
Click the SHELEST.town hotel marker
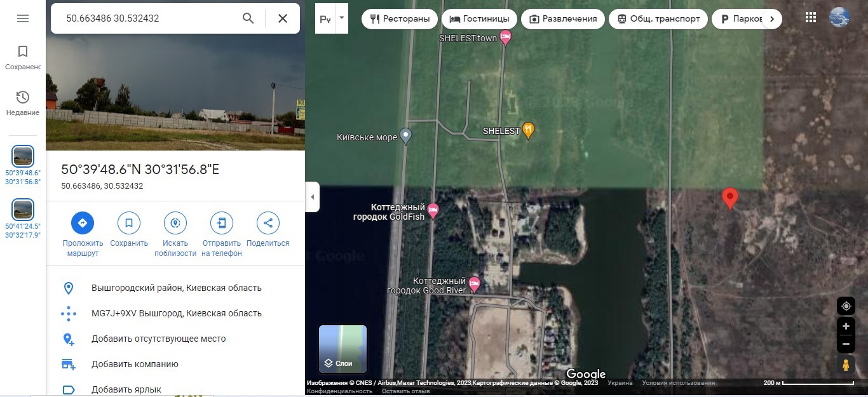[x=506, y=38]
